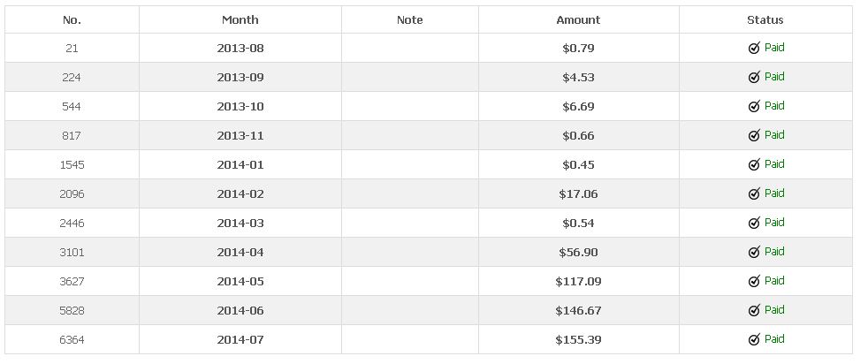The width and height of the screenshot is (868, 364).
Task: Click the checkmark icon beside the $0.66 payment
Action: pyautogui.click(x=754, y=135)
